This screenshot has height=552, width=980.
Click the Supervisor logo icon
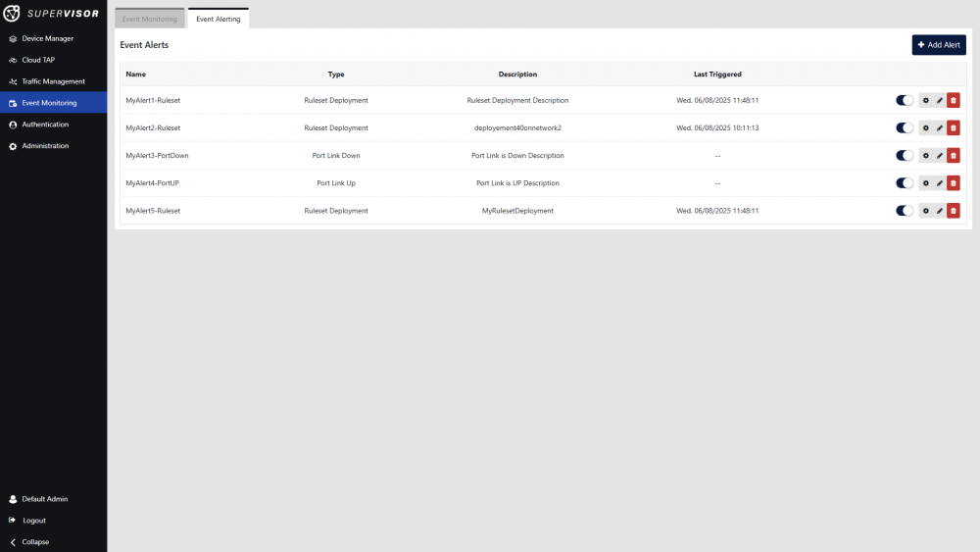click(x=13, y=14)
